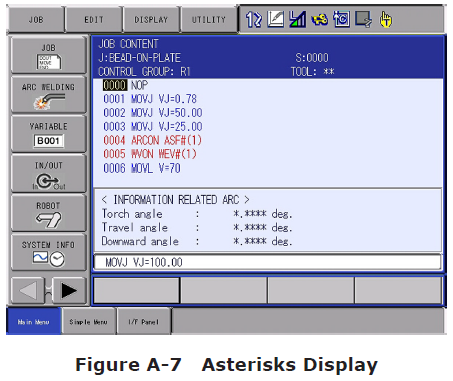Select line 0003 MOVJ VJ=25.00
Screen dimensions: 453x381
pos(153,127)
